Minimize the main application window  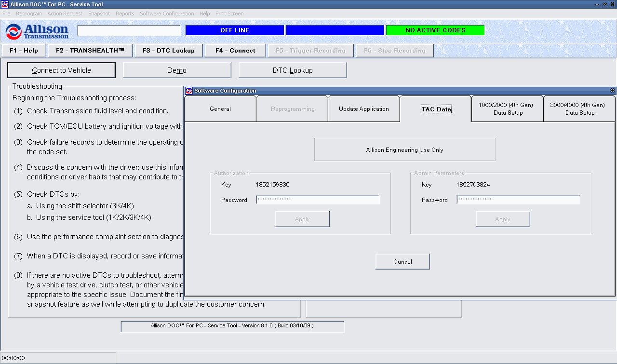pos(597,4)
